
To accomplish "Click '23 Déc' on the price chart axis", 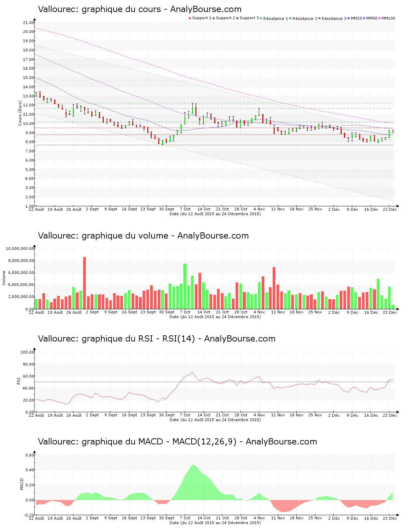I will click(x=390, y=209).
